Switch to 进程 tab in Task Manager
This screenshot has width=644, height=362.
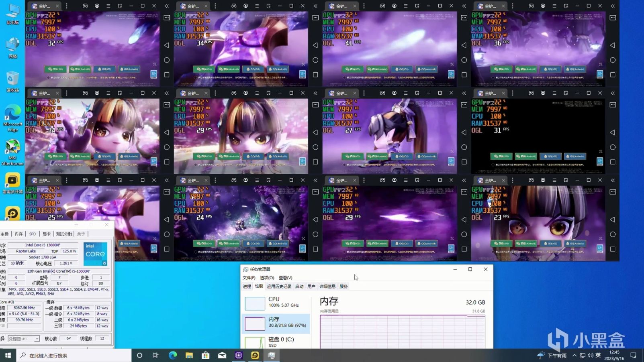click(247, 287)
